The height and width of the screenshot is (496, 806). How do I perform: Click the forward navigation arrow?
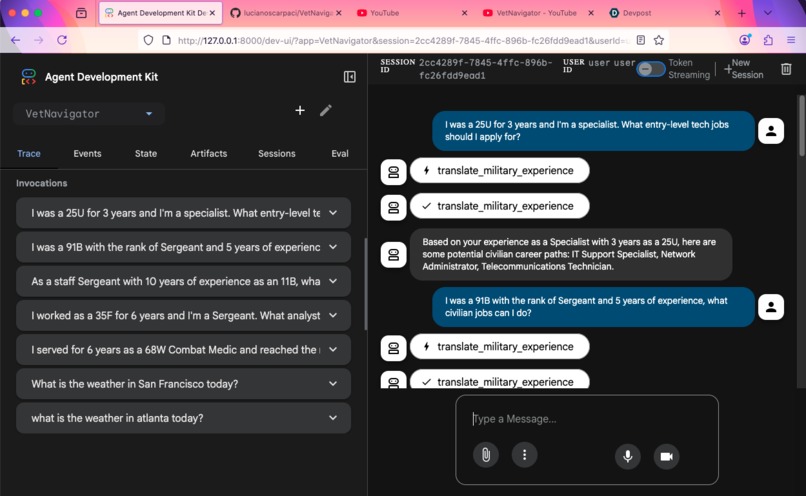click(x=39, y=40)
